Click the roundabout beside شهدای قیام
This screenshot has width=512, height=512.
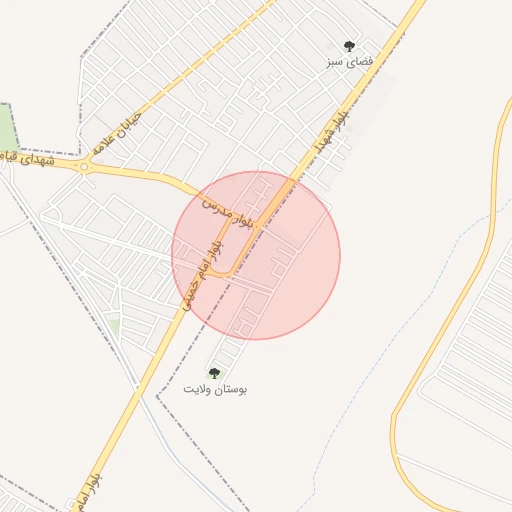click(x=84, y=166)
